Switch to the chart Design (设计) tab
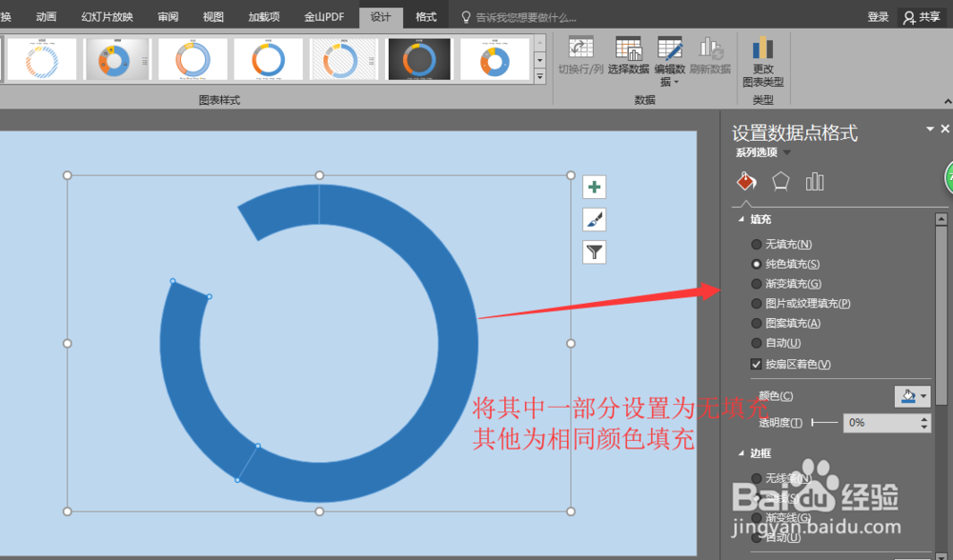 [x=380, y=17]
